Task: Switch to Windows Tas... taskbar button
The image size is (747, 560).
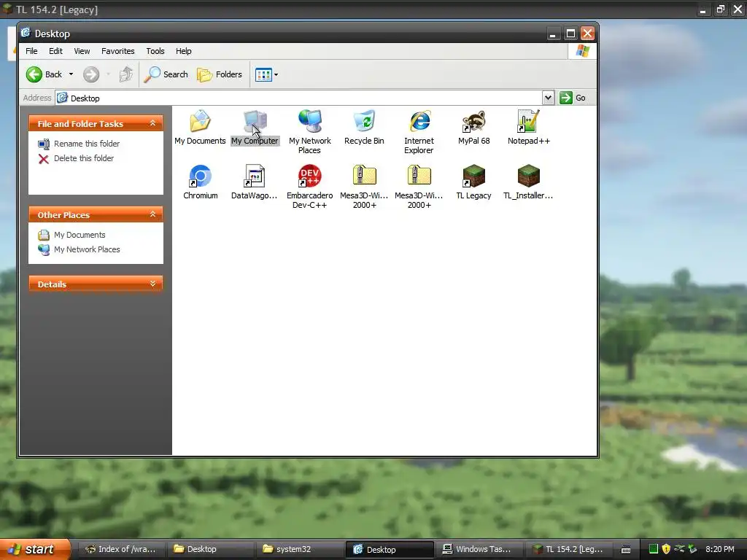Action: pos(479,549)
